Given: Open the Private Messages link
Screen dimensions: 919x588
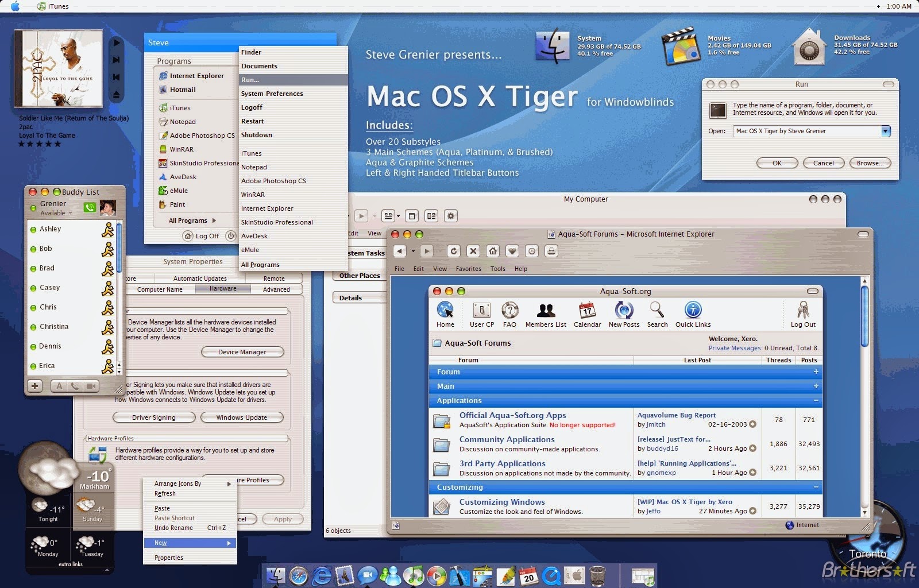Looking at the screenshot, I should pyautogui.click(x=735, y=348).
